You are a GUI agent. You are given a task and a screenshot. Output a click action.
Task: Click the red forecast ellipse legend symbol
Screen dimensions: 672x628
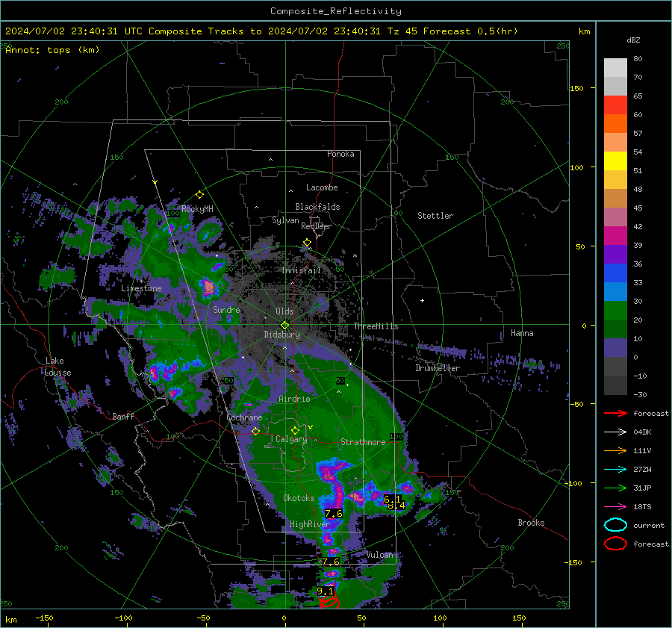[x=615, y=544]
